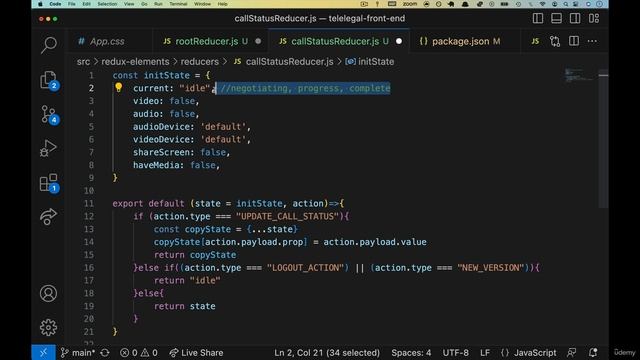Viewport: 640px width, 360px height.
Task: Open the Search view in activity bar
Action: 49,45
